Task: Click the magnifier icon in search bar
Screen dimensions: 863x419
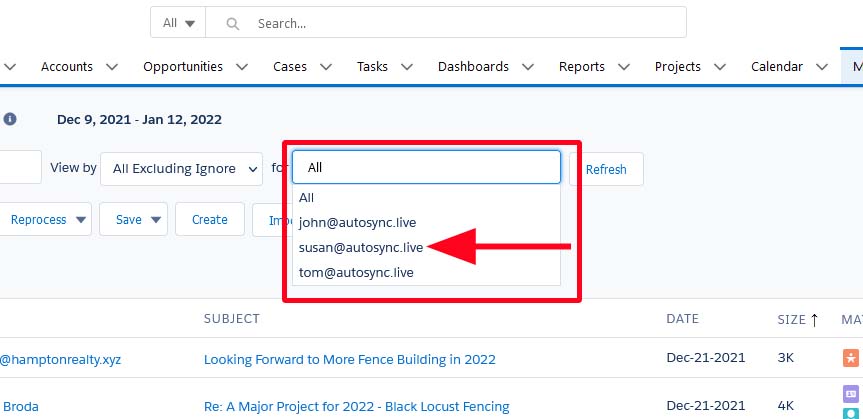Action: (x=232, y=23)
